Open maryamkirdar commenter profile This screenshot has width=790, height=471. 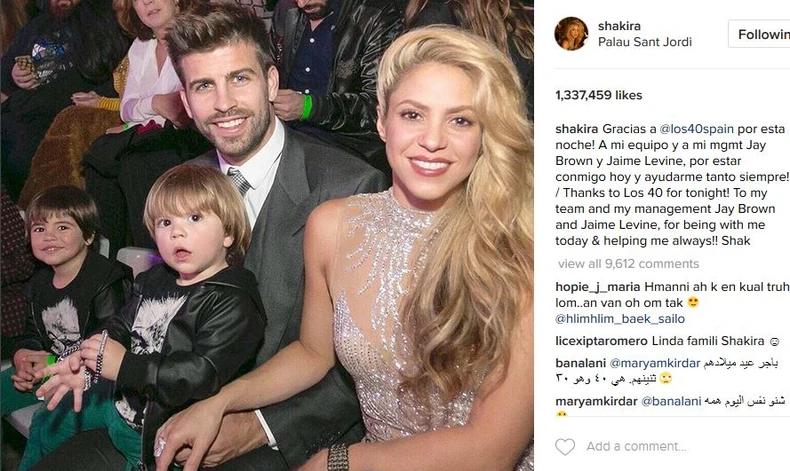click(597, 401)
